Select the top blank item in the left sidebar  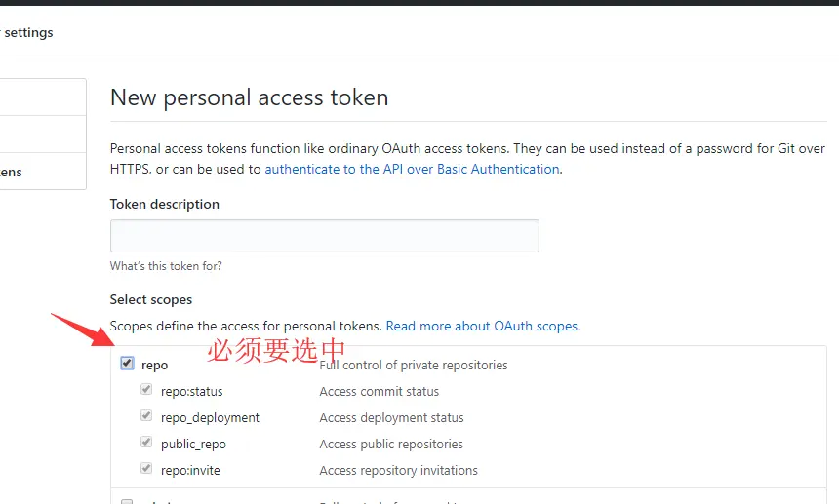coord(39,97)
